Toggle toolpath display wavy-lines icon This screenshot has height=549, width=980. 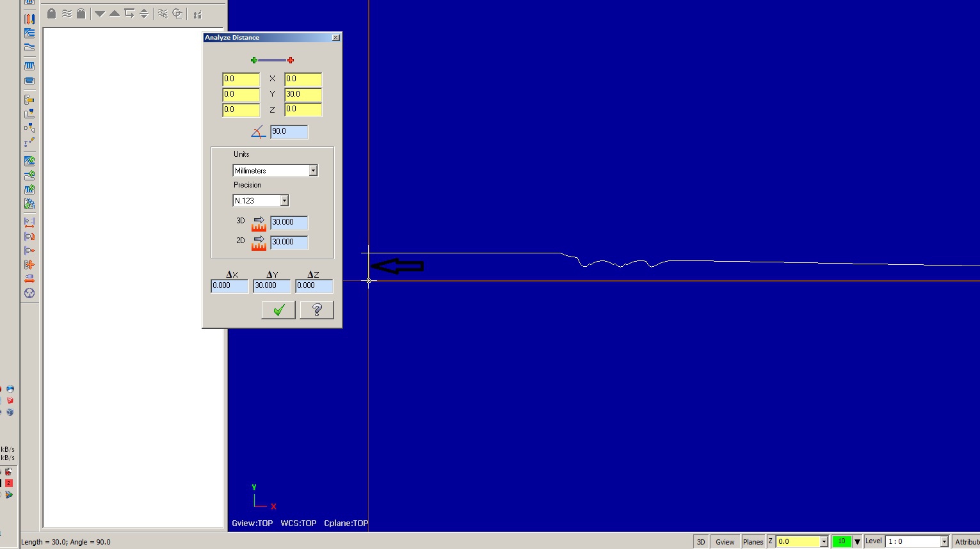(x=67, y=13)
